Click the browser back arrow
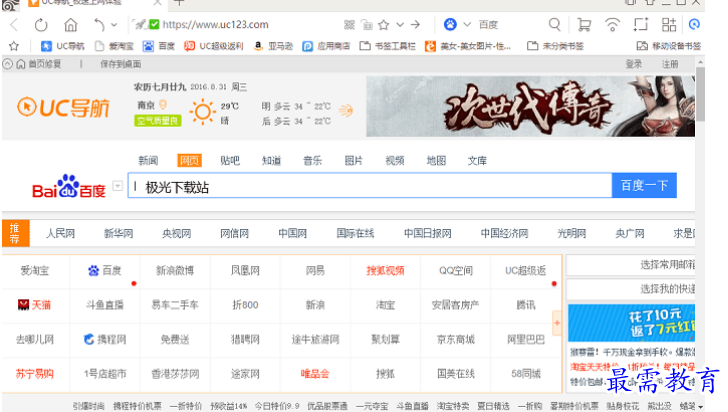 click(x=14, y=25)
